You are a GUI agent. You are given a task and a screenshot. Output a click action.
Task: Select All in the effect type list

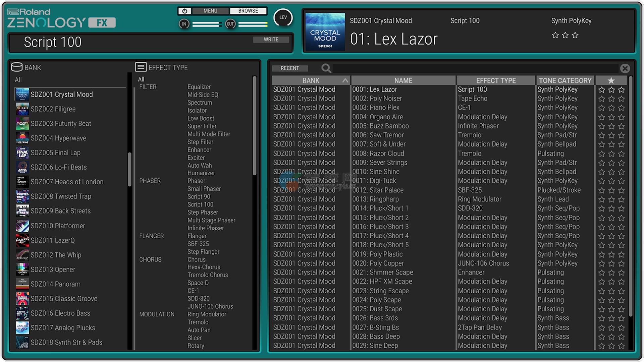tap(141, 79)
